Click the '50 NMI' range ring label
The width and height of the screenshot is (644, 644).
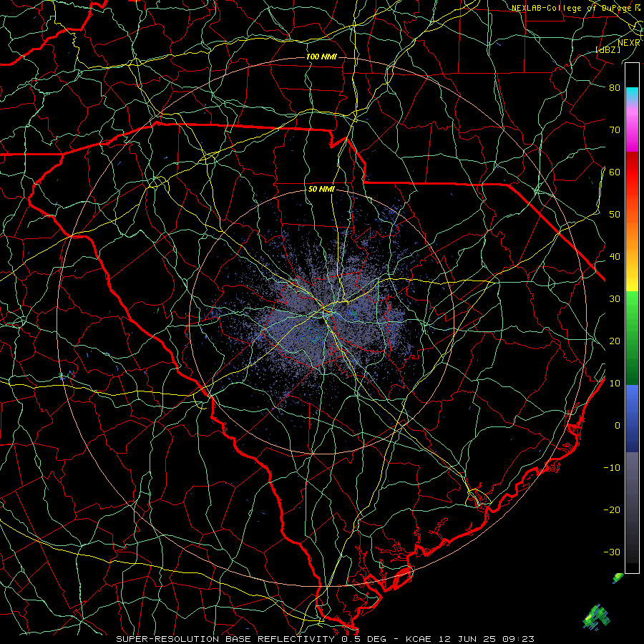[321, 190]
